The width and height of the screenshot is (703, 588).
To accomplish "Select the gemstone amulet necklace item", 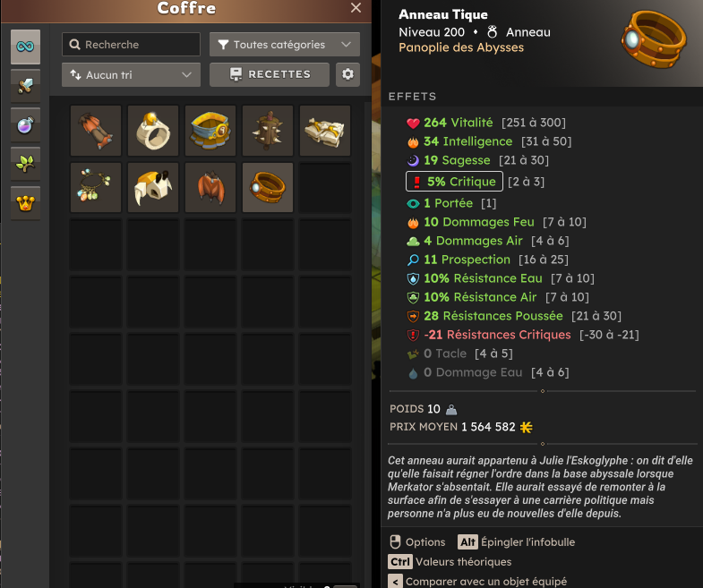I will 96,187.
